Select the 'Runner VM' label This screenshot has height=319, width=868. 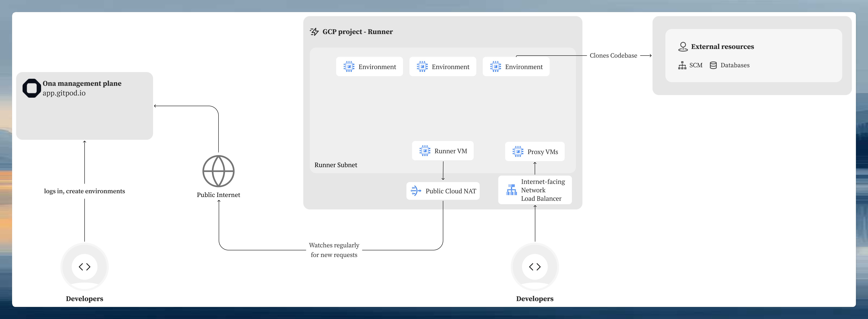point(451,151)
